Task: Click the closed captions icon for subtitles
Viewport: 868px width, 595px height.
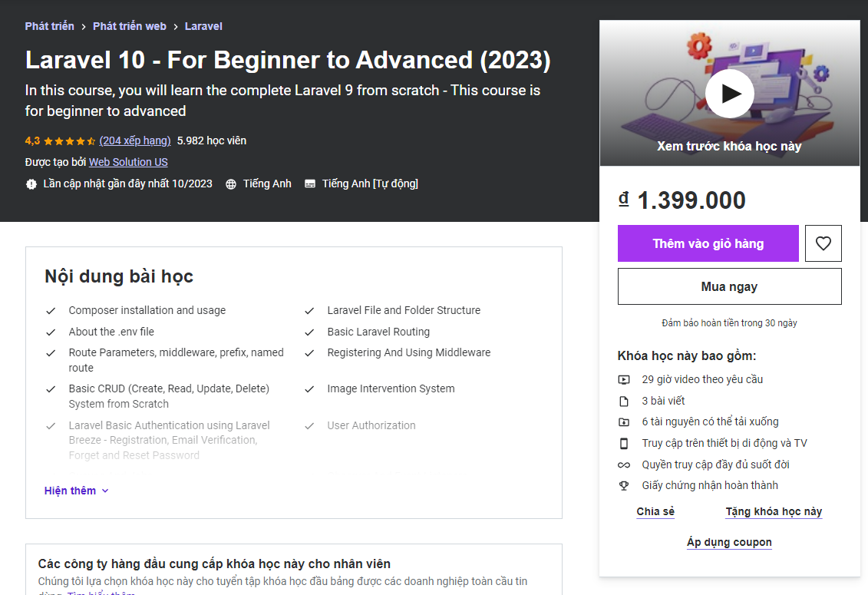Action: pyautogui.click(x=310, y=183)
